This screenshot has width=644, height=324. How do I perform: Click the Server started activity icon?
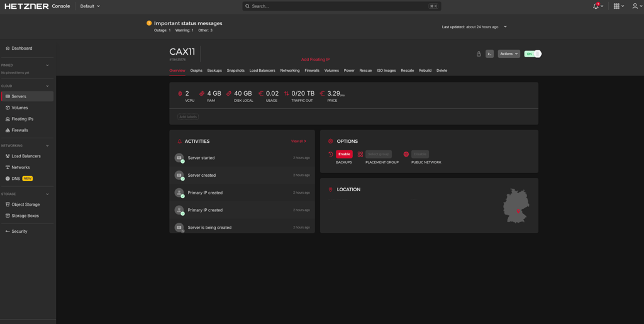[179, 158]
